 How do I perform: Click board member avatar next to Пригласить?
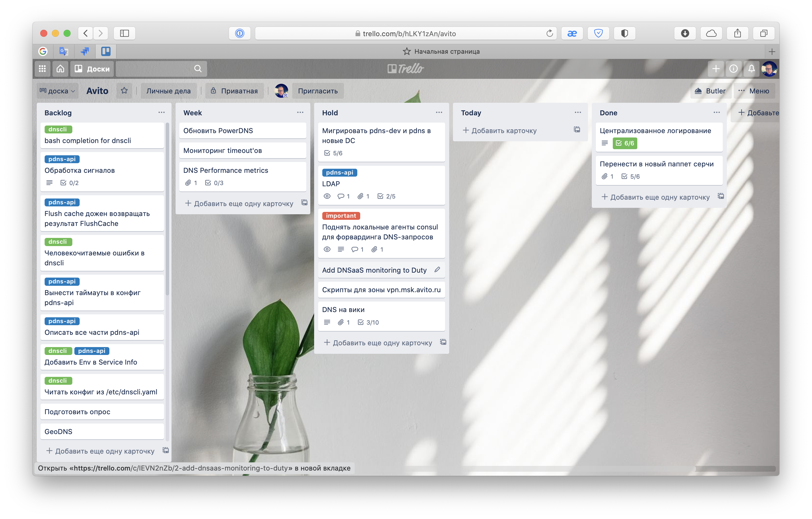tap(281, 91)
